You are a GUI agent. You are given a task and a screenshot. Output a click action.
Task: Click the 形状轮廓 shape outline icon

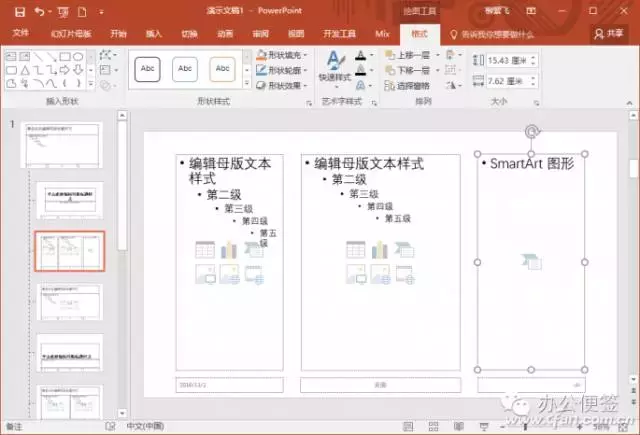click(x=261, y=70)
